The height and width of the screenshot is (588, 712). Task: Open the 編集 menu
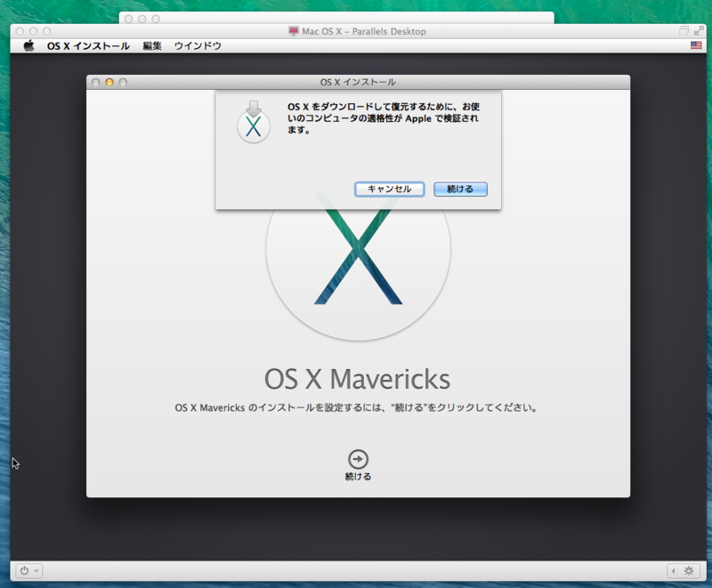152,46
